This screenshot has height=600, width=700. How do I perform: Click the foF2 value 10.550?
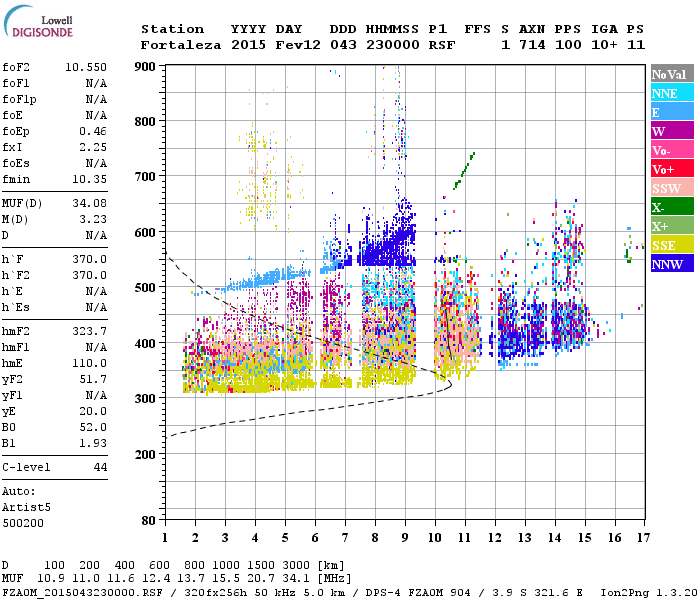click(86, 67)
